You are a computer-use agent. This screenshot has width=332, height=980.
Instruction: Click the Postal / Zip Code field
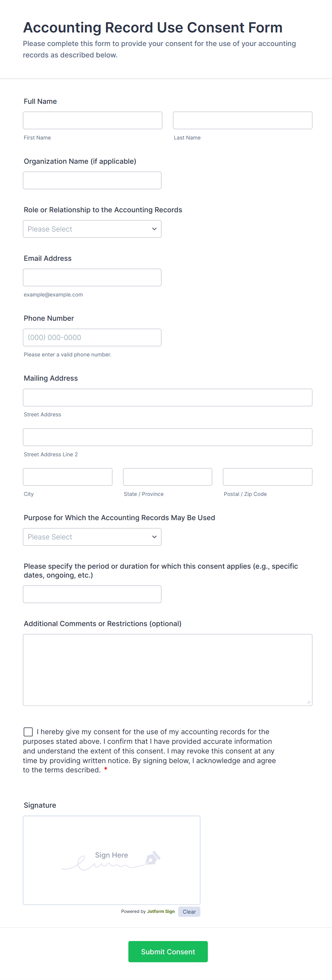click(x=267, y=477)
